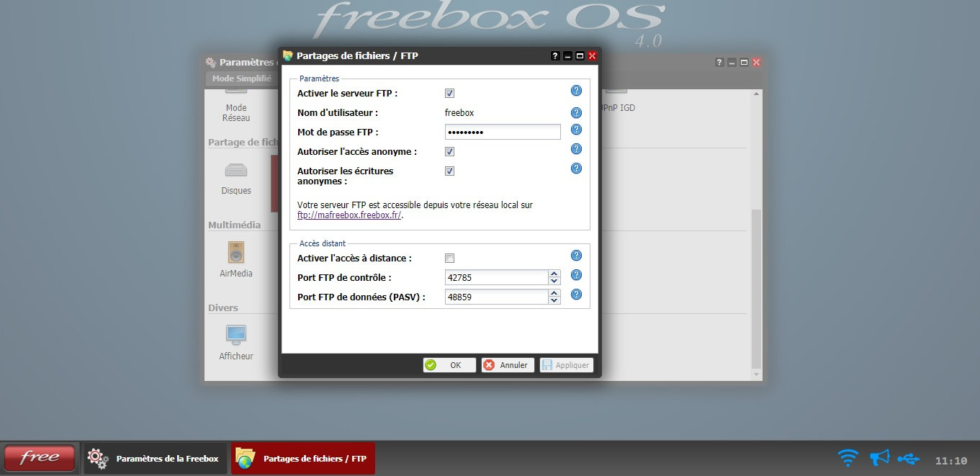Open Disques in Paramètres window
Screen dimensions: 980x476
click(x=236, y=179)
